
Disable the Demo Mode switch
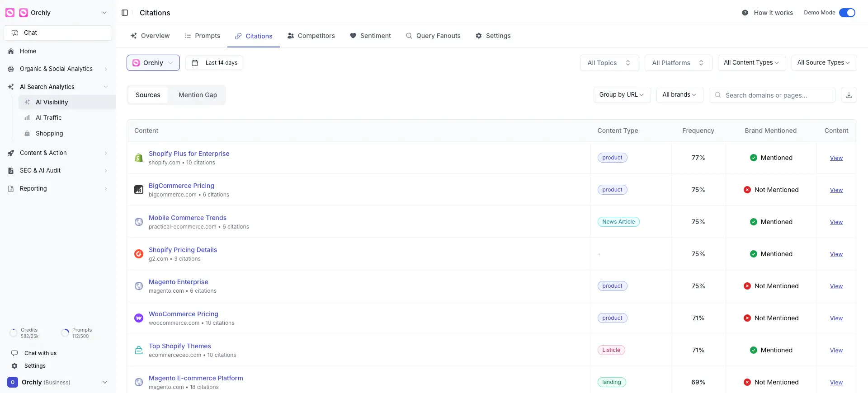click(x=847, y=13)
